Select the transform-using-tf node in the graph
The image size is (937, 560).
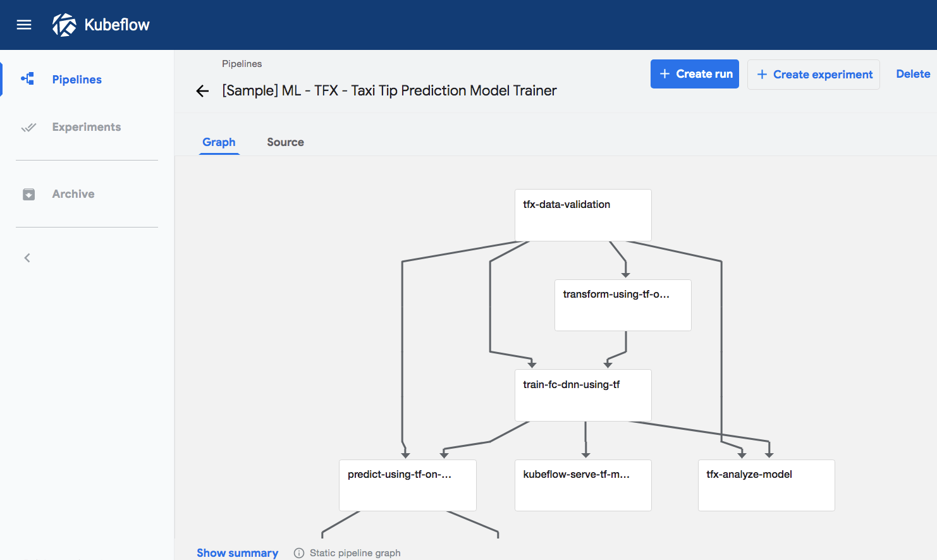pos(622,305)
